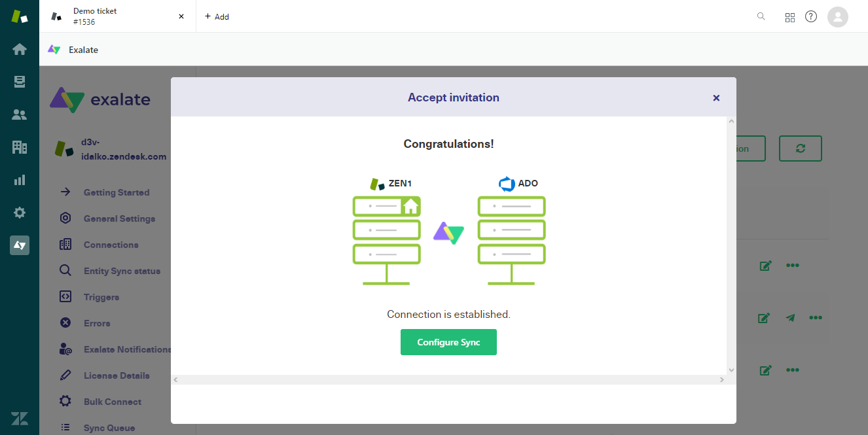This screenshot has width=868, height=435.
Task: Click the ADO server graphic
Action: point(511,240)
